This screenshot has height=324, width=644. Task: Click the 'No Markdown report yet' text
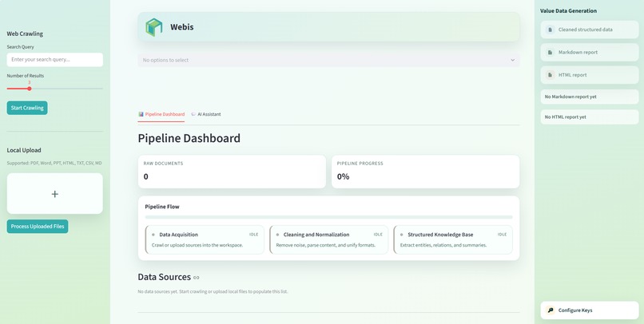click(x=570, y=97)
